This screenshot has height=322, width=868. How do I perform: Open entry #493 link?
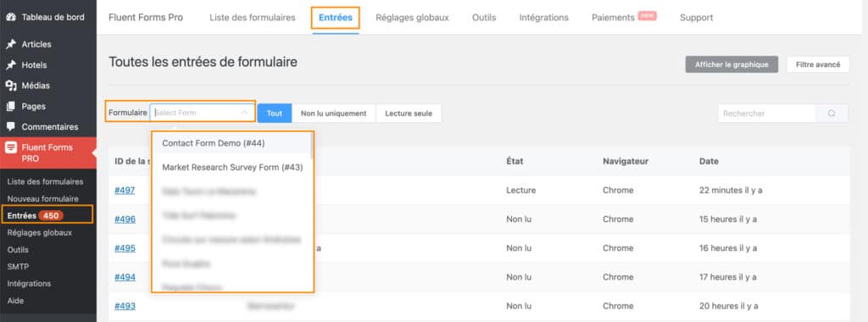tap(125, 305)
